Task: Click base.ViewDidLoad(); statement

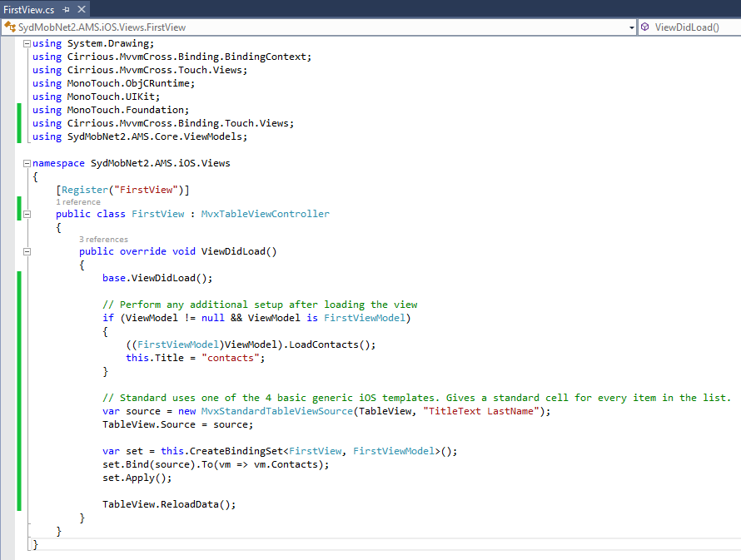Action: pyautogui.click(x=157, y=278)
